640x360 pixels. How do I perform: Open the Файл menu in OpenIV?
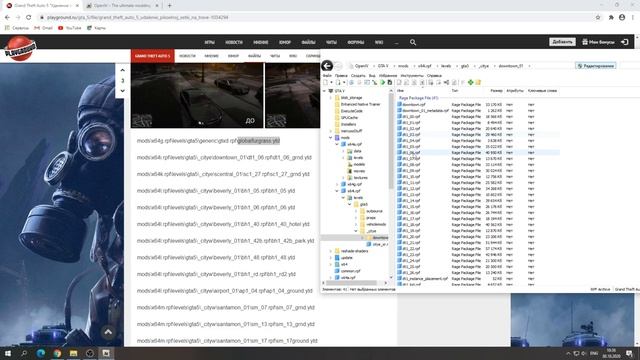(327, 76)
